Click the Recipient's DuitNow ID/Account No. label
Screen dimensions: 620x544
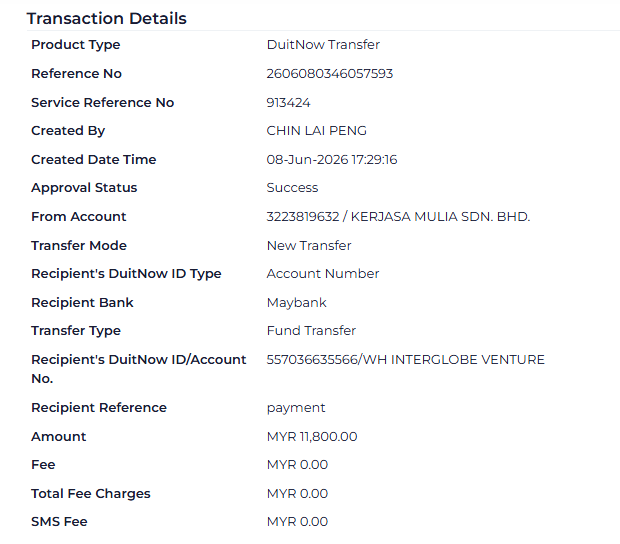[138, 369]
